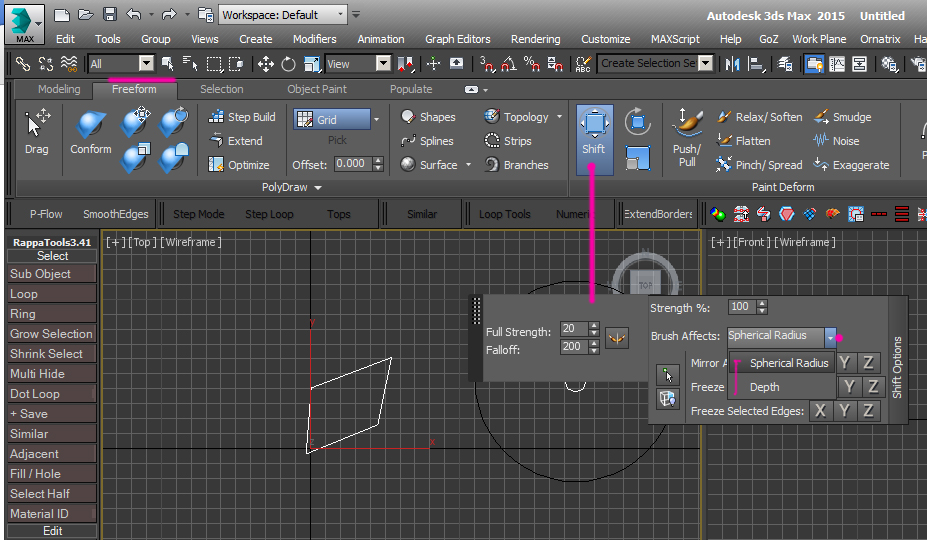Toggle Freeze Selected Edges Z button
The height and width of the screenshot is (540, 927).
[868, 410]
